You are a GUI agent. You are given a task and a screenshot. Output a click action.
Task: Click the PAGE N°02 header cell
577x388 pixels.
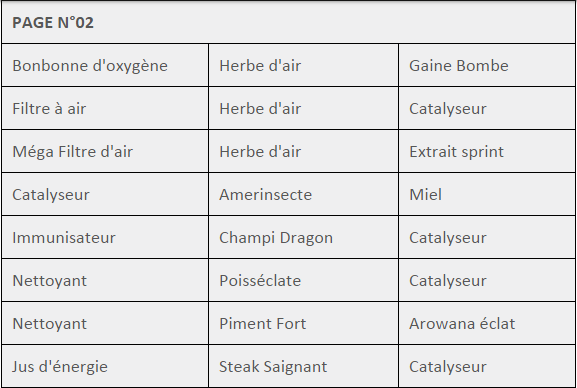pos(288,22)
